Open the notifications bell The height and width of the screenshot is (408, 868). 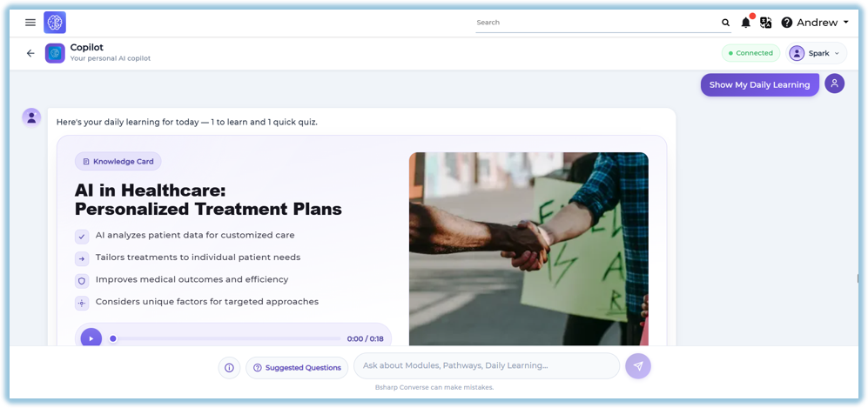click(746, 23)
